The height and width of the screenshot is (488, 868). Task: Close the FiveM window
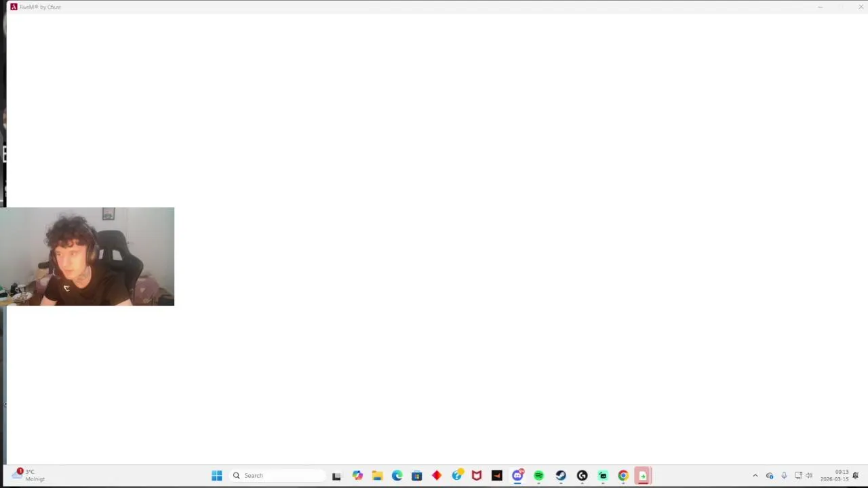tap(861, 7)
